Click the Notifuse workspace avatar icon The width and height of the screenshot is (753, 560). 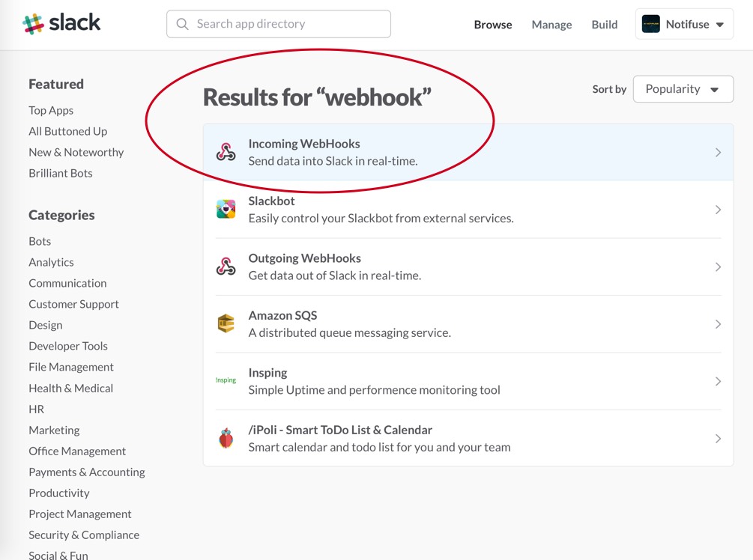point(650,24)
